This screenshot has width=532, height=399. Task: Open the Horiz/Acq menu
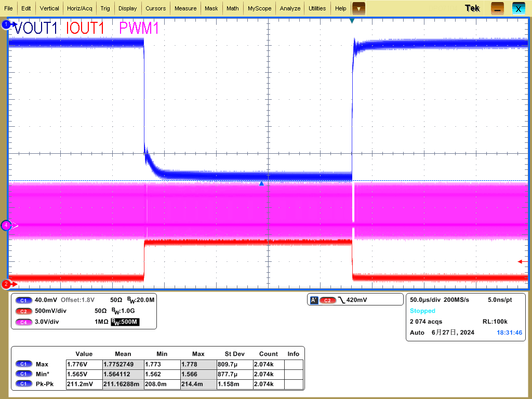[79, 8]
